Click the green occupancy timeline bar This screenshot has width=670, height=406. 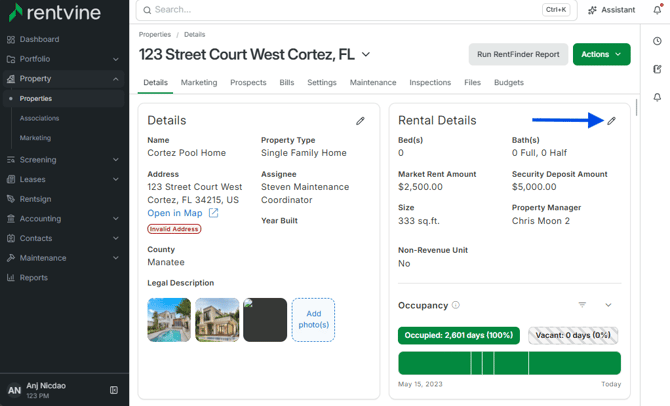[509, 363]
